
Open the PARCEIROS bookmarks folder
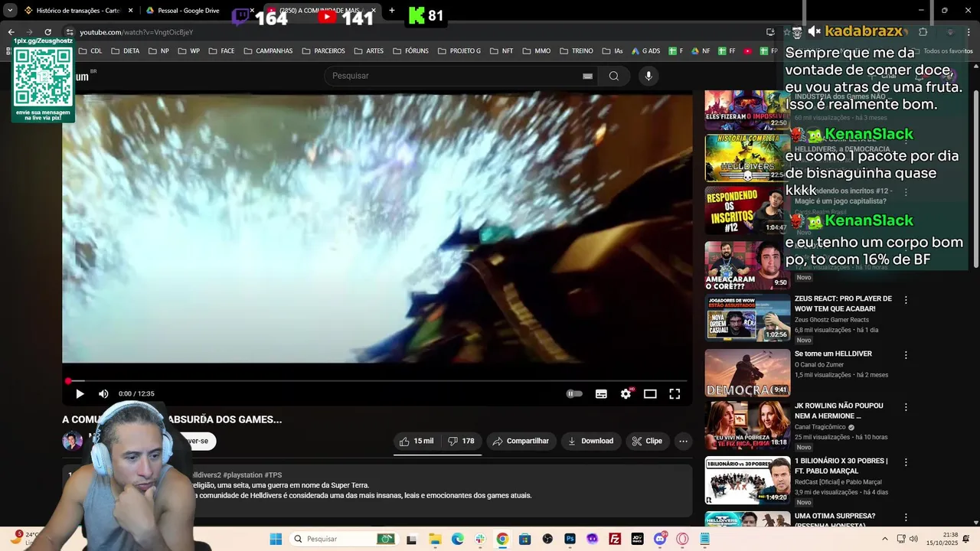tap(323, 51)
